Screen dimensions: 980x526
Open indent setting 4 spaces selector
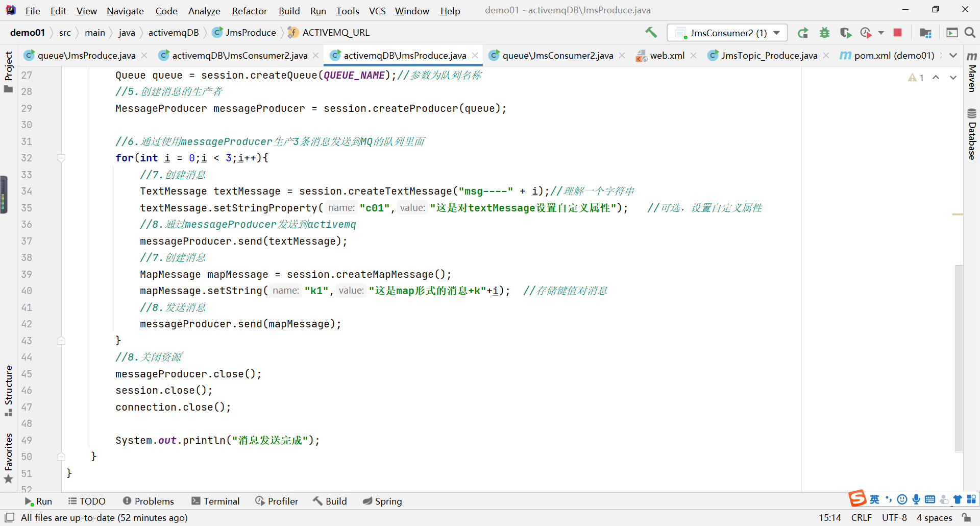coord(934,517)
